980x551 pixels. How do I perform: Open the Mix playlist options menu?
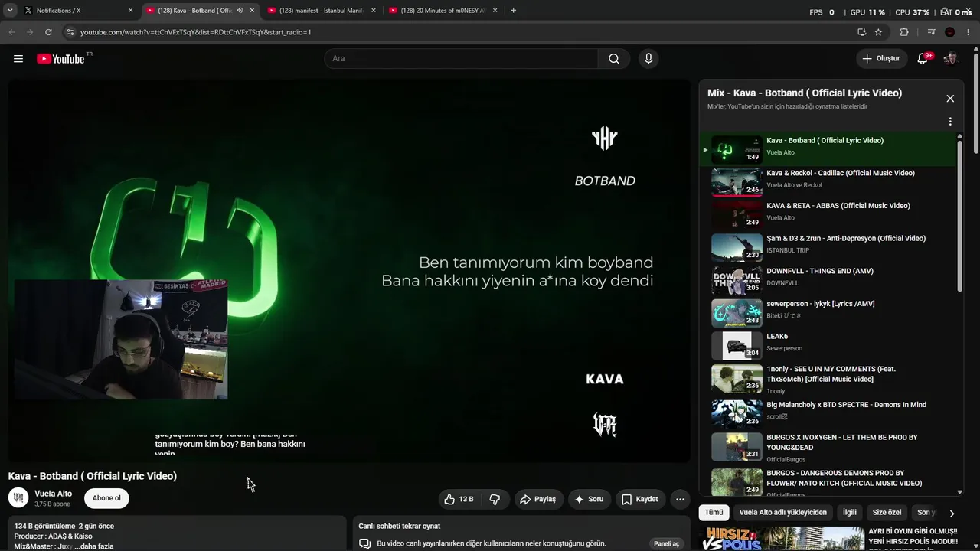(x=950, y=122)
